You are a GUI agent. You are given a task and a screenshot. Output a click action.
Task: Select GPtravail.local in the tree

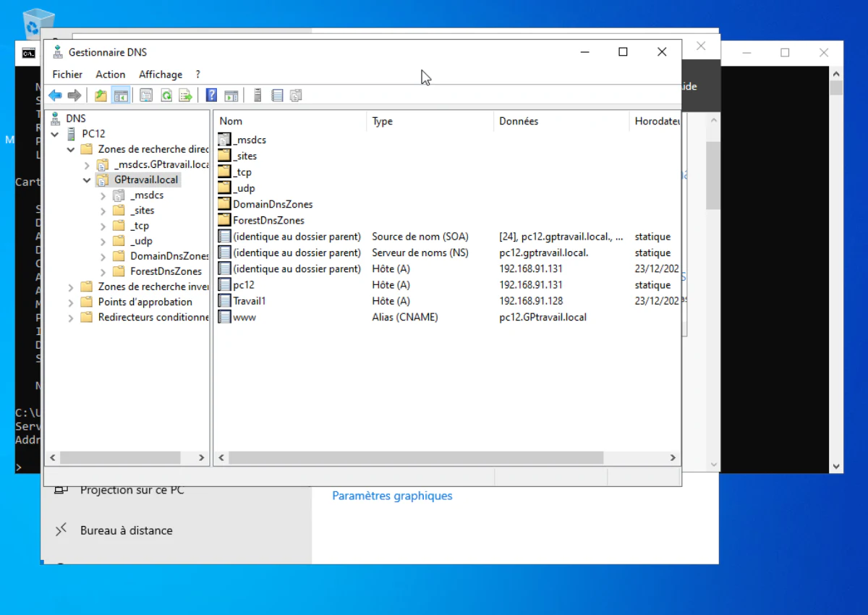[x=146, y=180]
